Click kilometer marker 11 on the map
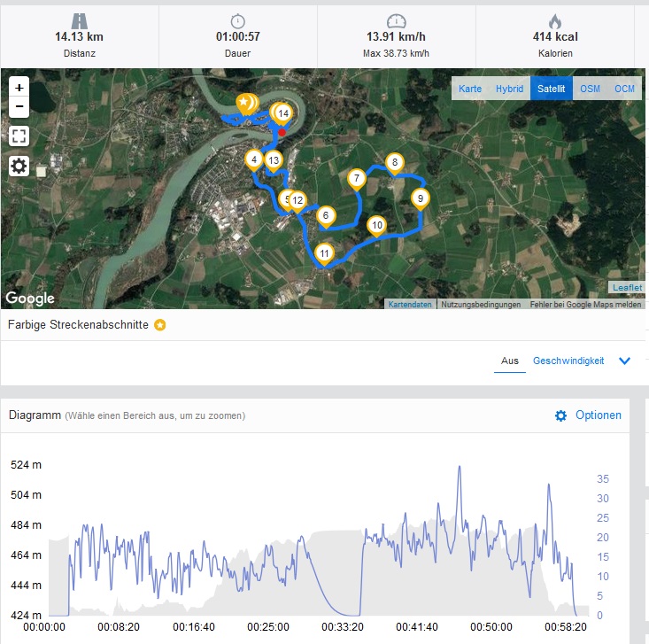The image size is (649, 644). [x=325, y=253]
